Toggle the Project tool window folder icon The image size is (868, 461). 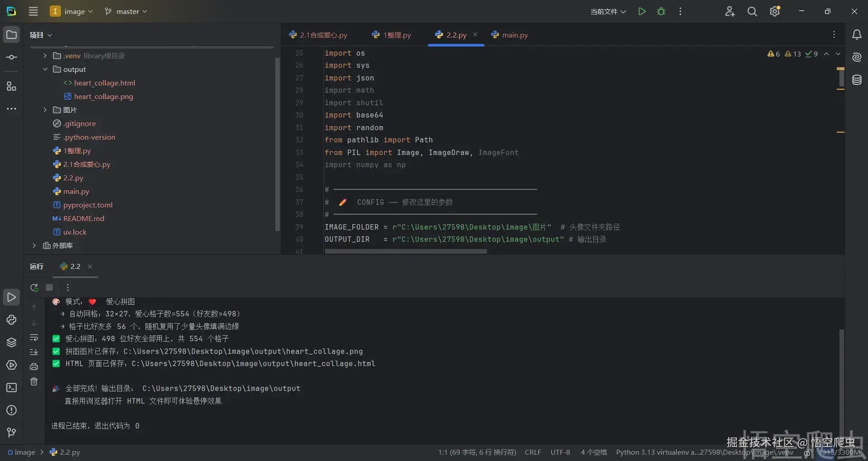point(11,35)
